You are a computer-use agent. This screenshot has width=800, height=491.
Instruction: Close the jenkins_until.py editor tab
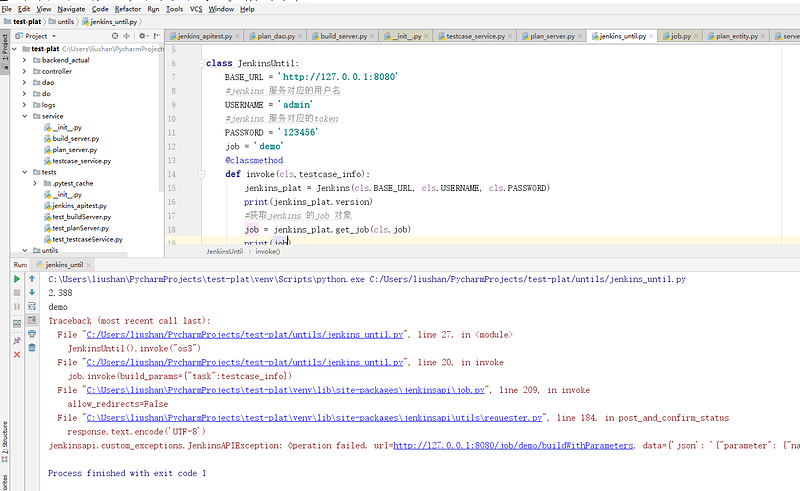651,36
